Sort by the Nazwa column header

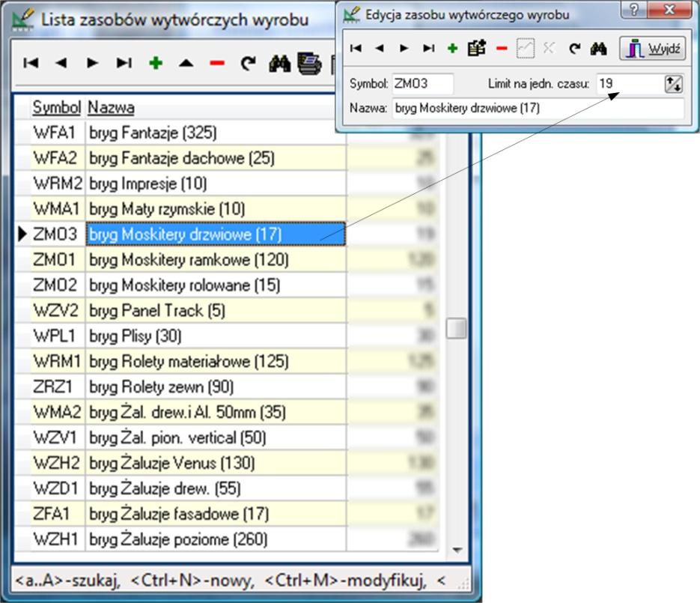tap(111, 107)
